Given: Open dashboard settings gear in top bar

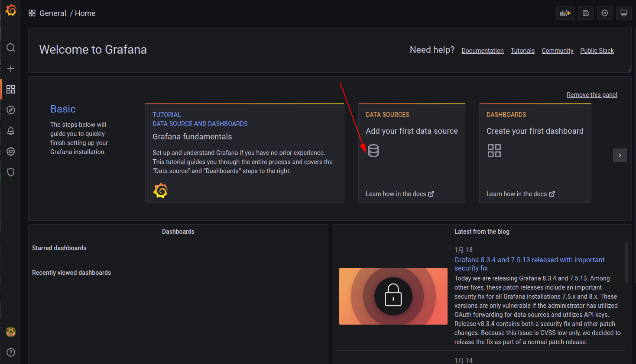Looking at the screenshot, I should click(x=605, y=13).
